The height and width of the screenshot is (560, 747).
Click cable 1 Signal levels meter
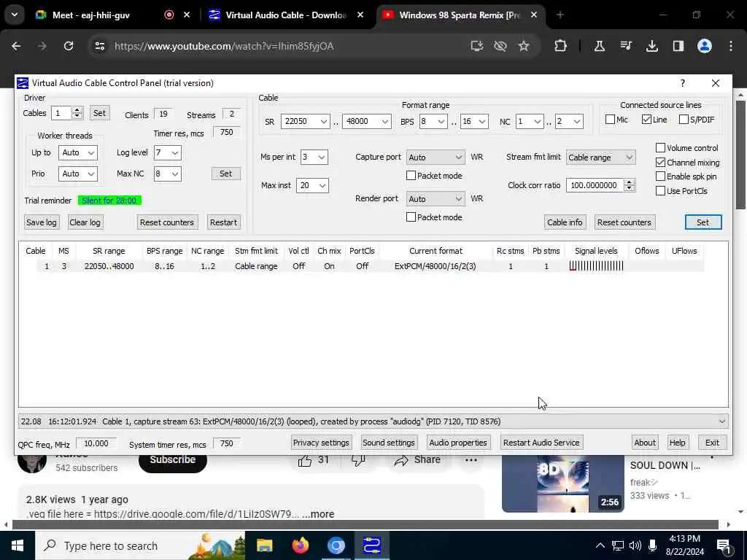pyautogui.click(x=596, y=266)
